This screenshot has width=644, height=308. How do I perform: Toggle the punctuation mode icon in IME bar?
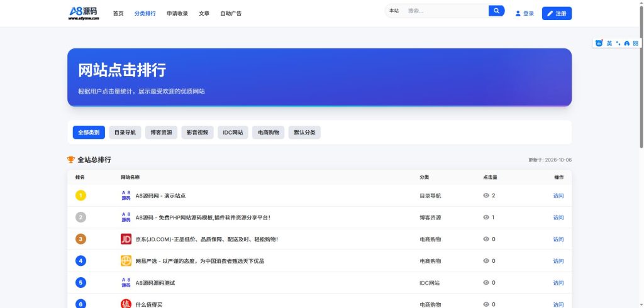(618, 43)
